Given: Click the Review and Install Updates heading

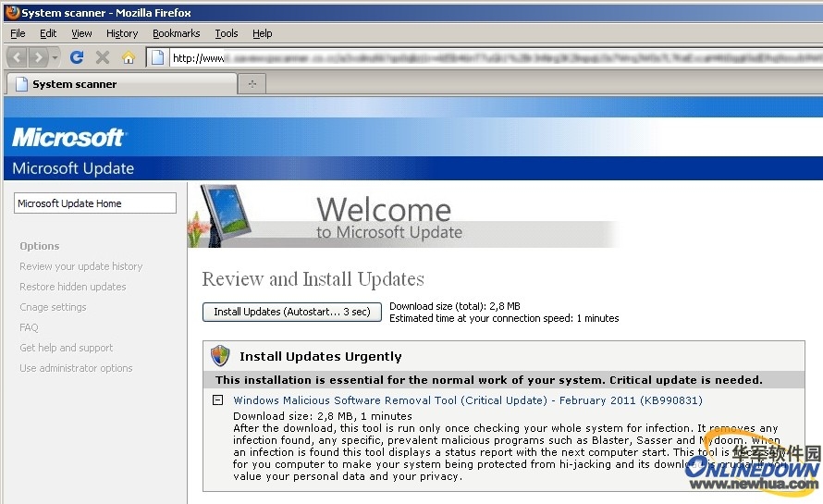Looking at the screenshot, I should click(x=313, y=279).
